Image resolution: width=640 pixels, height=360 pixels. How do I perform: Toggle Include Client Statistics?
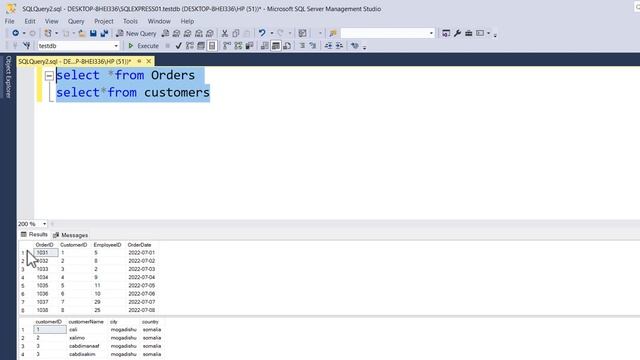point(249,46)
